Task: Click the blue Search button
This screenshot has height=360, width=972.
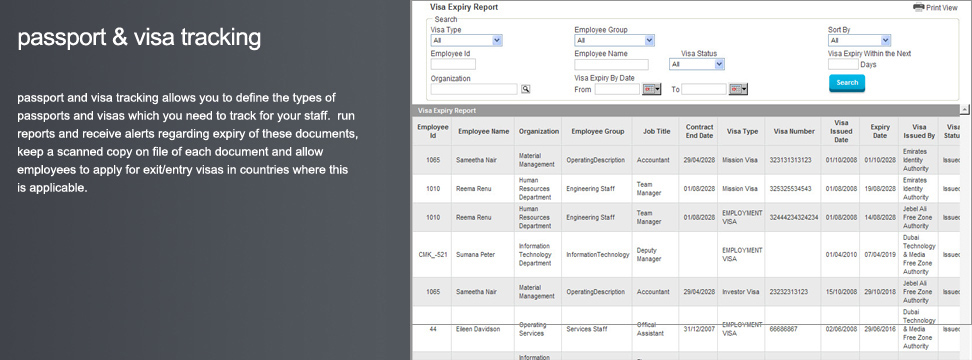Action: [x=847, y=82]
